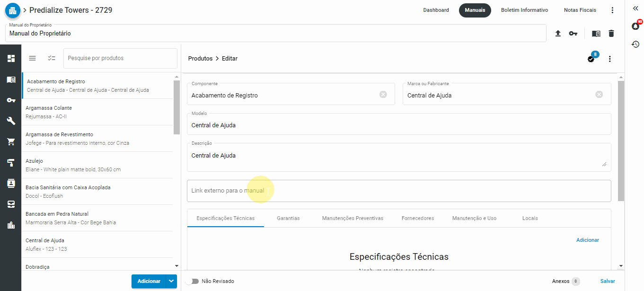Screen dimensions: 644x291
Task: Open the contacts badge icon in sidebar
Action: [10, 183]
